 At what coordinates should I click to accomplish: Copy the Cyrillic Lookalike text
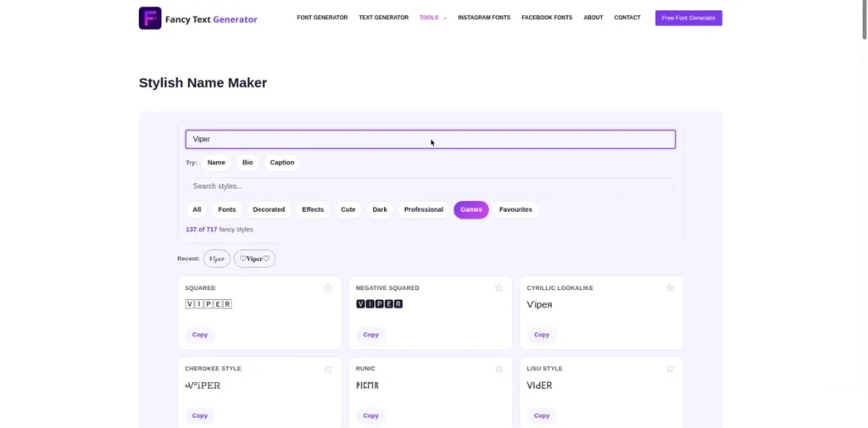542,335
